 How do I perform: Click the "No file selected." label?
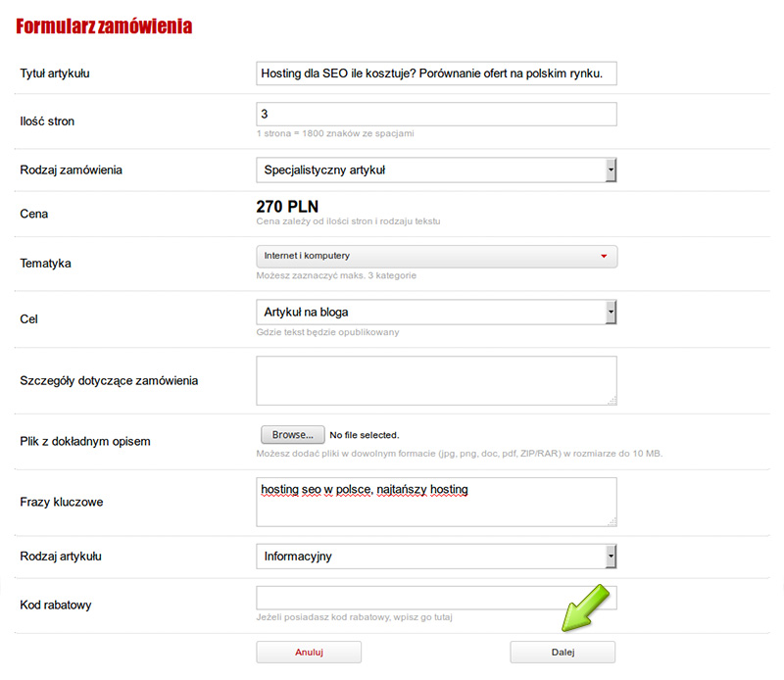click(x=365, y=435)
